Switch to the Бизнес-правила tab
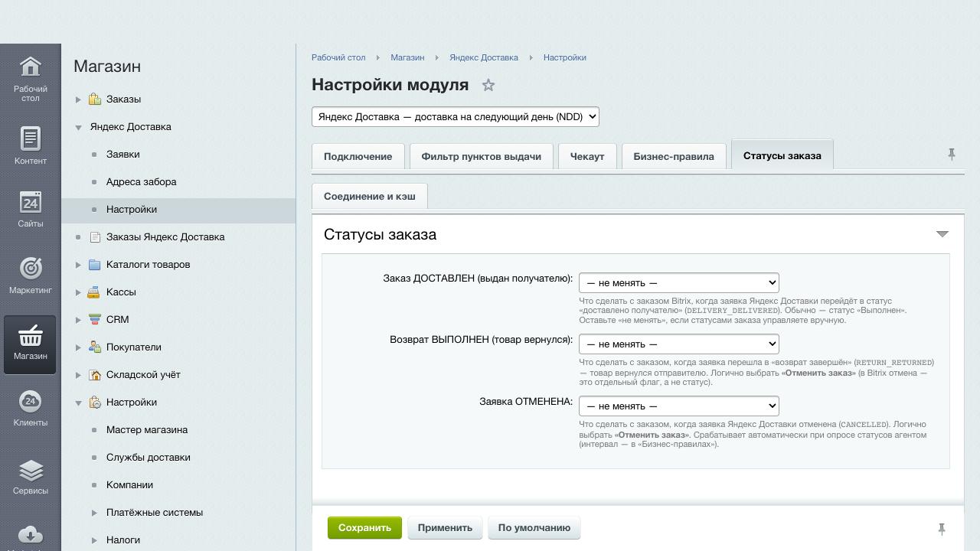 click(x=674, y=156)
